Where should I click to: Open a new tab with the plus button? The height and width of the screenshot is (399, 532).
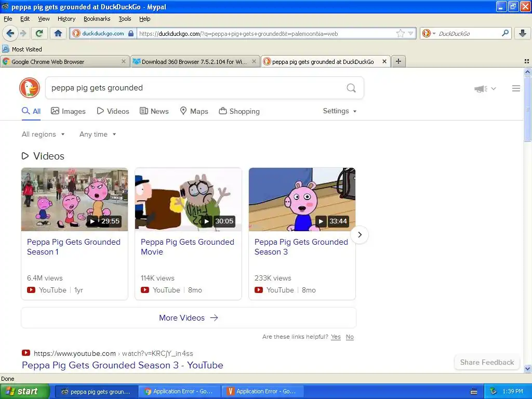398,61
